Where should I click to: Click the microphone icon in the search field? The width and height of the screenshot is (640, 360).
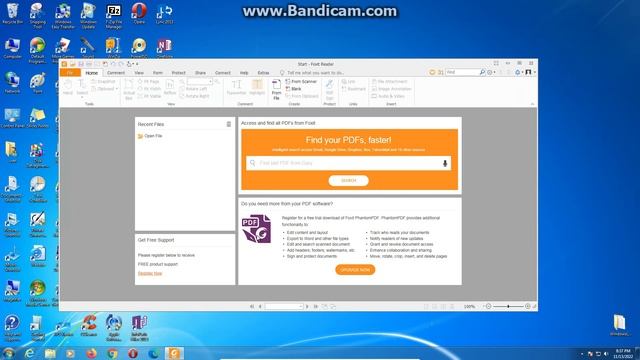pos(445,163)
